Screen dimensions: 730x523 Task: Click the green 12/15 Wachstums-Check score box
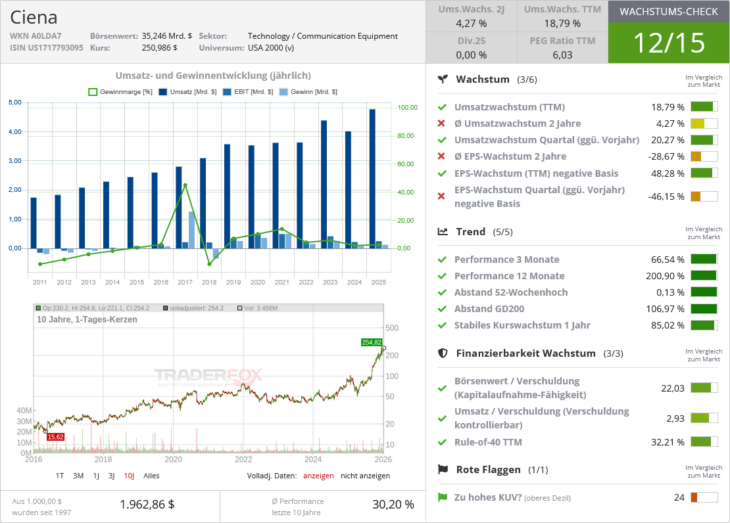point(669,43)
